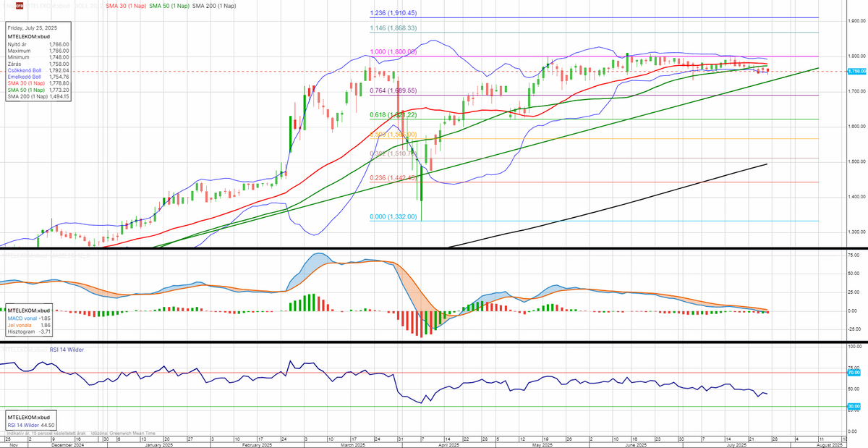The width and height of the screenshot is (868, 448).
Task: Click the SMA 30 row showing 1,778.80
Action: [38, 83]
